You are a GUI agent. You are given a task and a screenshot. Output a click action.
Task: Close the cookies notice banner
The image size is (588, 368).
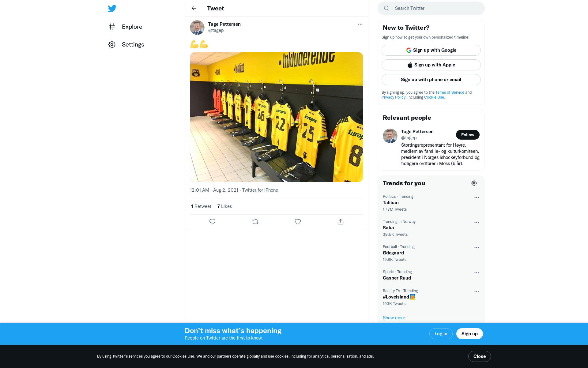(480, 356)
